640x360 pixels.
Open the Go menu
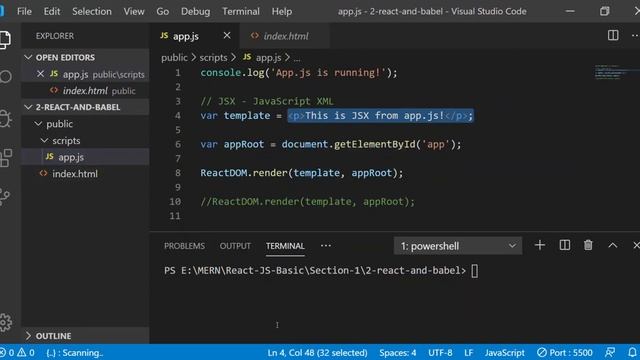[x=162, y=11]
